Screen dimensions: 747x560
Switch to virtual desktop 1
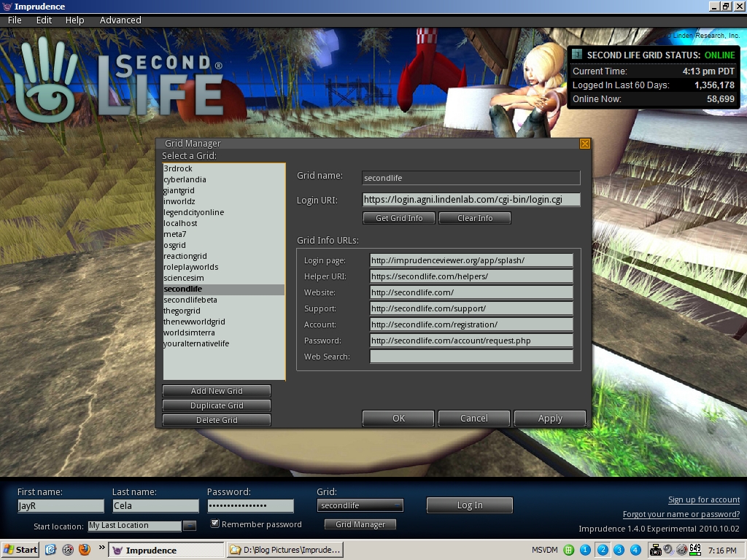click(585, 550)
